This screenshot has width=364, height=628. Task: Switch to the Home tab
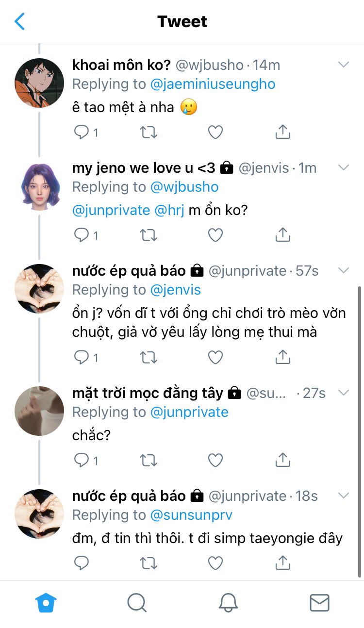(46, 603)
